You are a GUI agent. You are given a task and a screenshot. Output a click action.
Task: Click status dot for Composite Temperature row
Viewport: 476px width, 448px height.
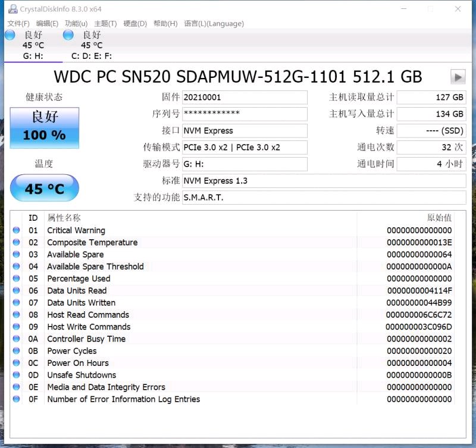[x=17, y=242]
